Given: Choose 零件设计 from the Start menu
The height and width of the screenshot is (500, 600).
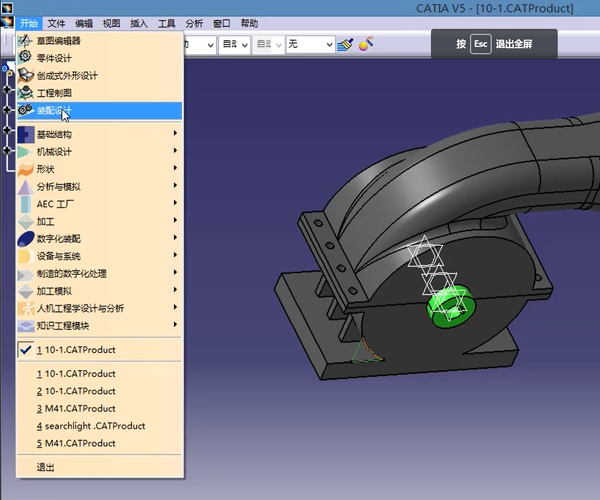Looking at the screenshot, I should pos(99,58).
